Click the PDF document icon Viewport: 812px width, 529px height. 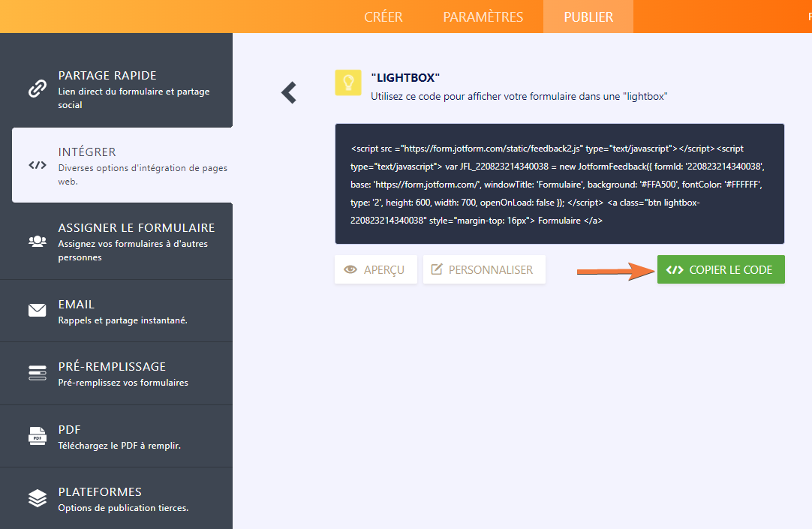tap(38, 436)
